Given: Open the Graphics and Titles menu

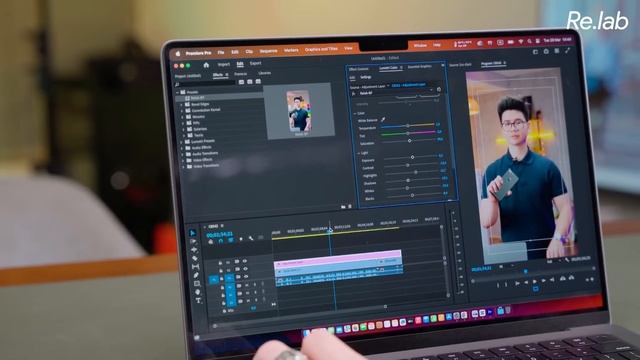Looking at the screenshot, I should click(x=321, y=49).
